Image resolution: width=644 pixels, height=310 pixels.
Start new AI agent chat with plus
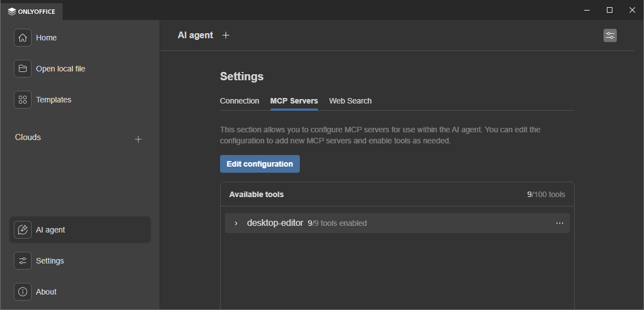coord(226,35)
